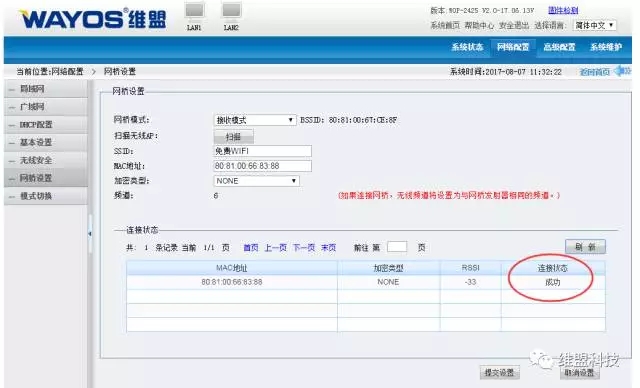Click the LAN2 port icon
640x388 pixels.
[x=231, y=11]
